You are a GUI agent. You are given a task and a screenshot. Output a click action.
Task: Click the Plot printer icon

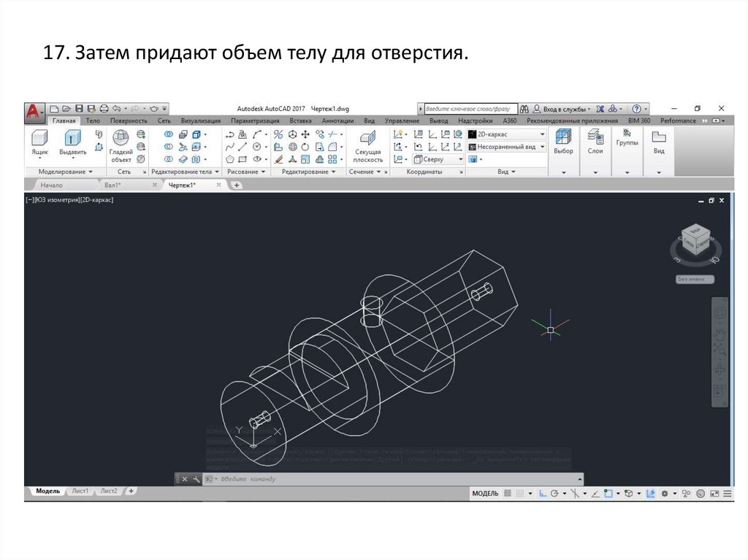104,109
